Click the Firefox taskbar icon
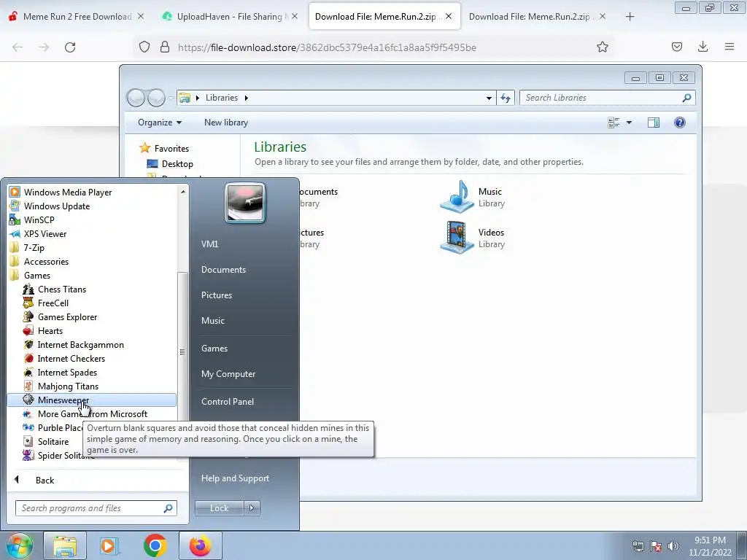Viewport: 747px width, 560px height. (x=200, y=545)
